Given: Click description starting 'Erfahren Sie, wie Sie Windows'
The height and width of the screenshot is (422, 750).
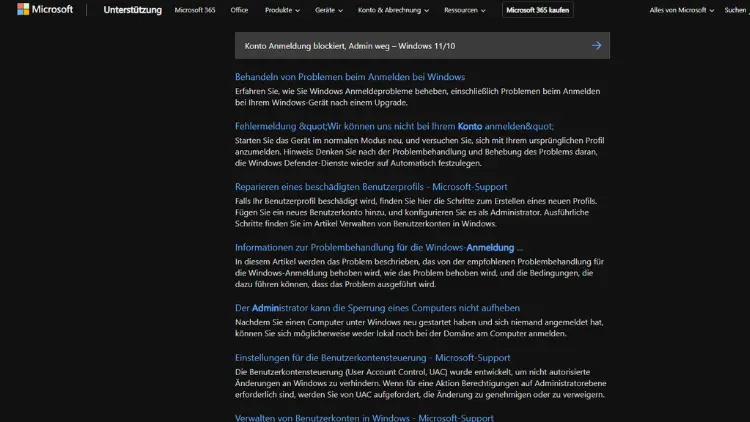Looking at the screenshot, I should pyautogui.click(x=417, y=97).
